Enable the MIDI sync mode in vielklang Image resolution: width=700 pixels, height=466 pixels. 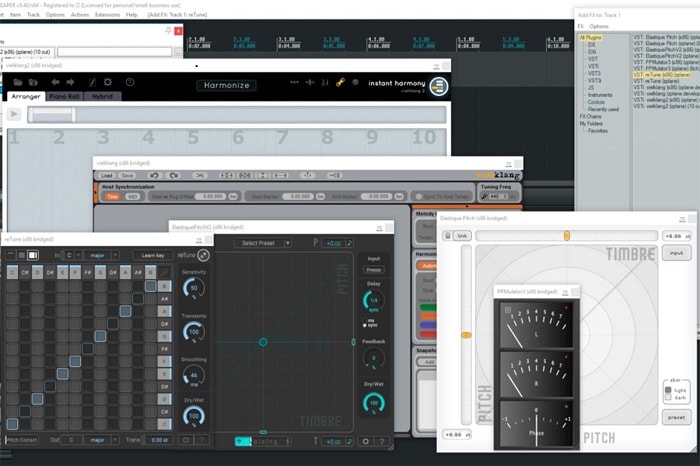point(133,196)
